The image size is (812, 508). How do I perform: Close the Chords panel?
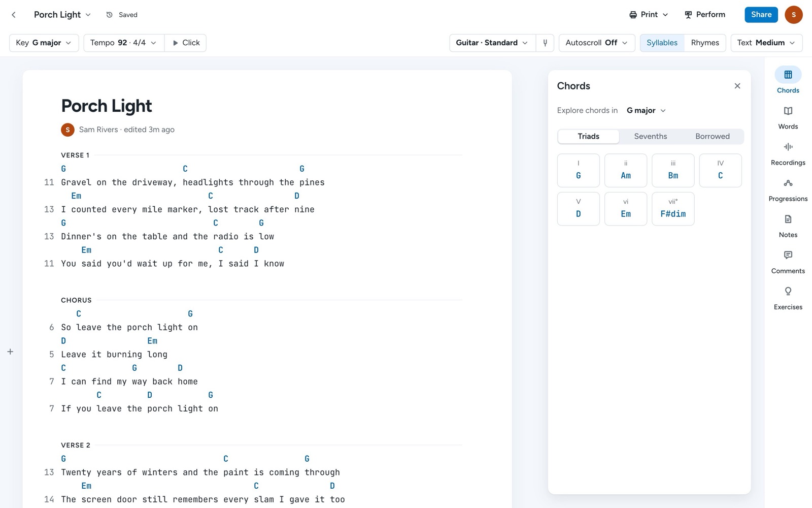tap(737, 86)
